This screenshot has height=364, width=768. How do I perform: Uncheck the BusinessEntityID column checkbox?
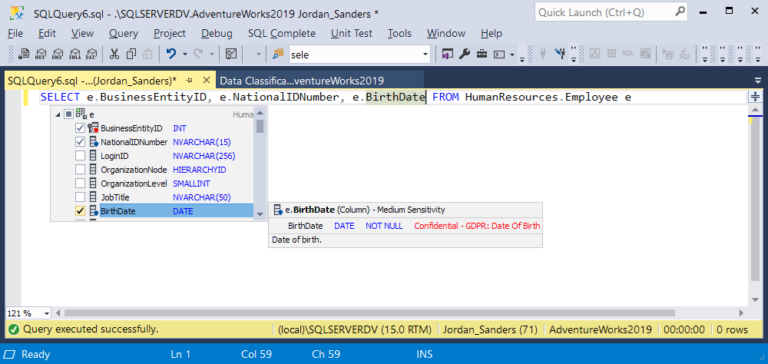[x=80, y=128]
